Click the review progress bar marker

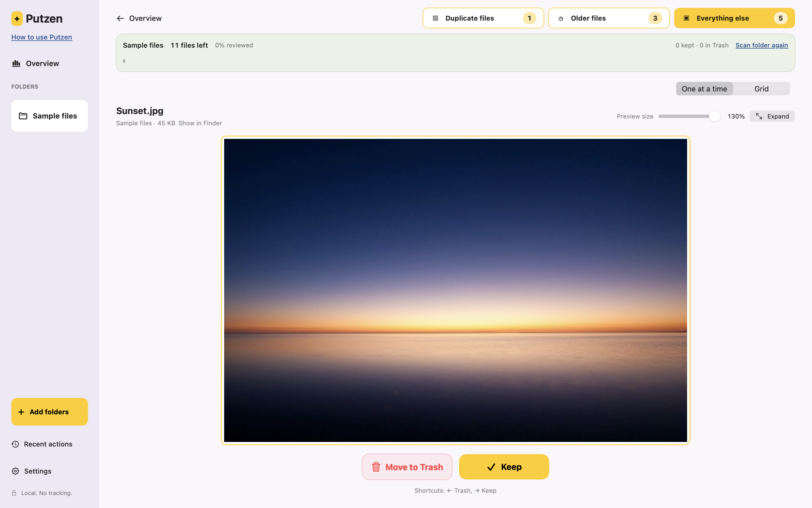(124, 61)
